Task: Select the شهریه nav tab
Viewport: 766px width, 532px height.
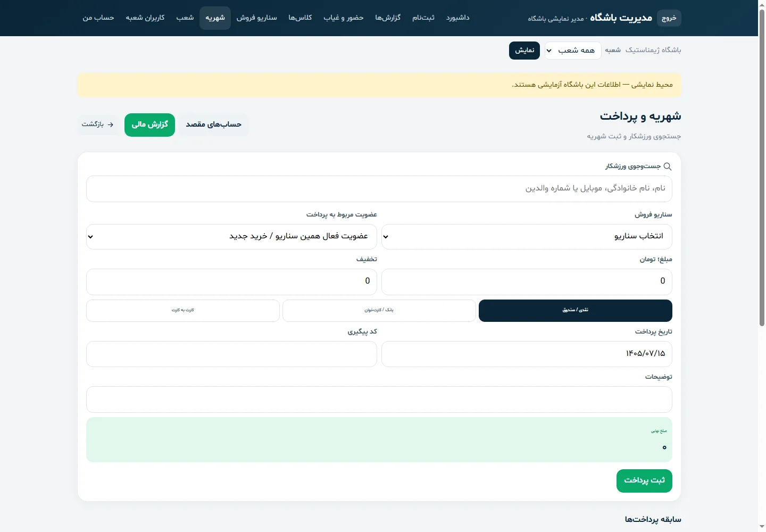Action: 215,18
